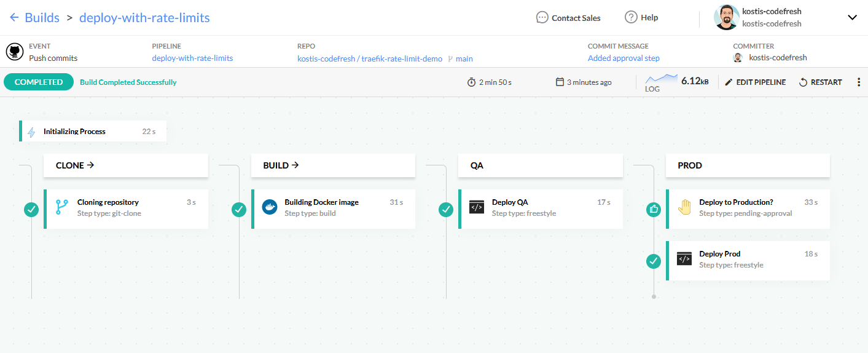Select the PROD stage header

pyautogui.click(x=748, y=165)
